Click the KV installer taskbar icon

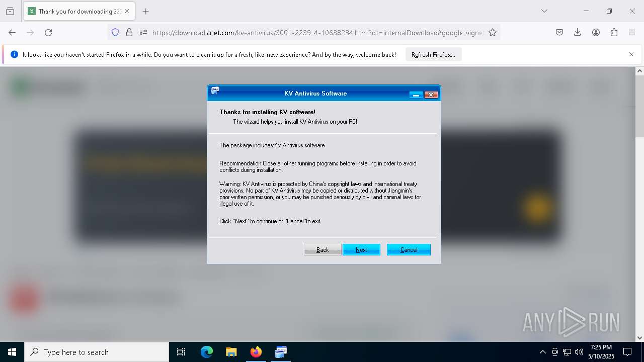pyautogui.click(x=280, y=352)
